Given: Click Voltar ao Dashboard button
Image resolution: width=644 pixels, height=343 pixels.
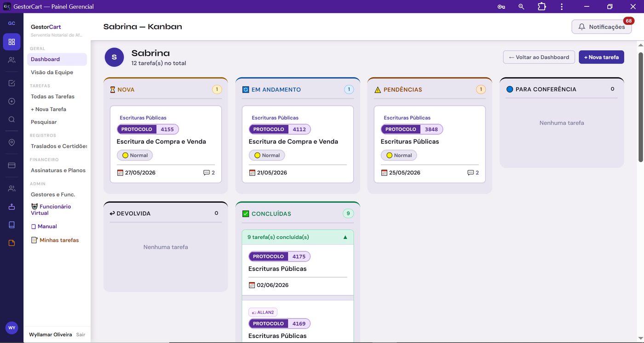Looking at the screenshot, I should point(539,57).
